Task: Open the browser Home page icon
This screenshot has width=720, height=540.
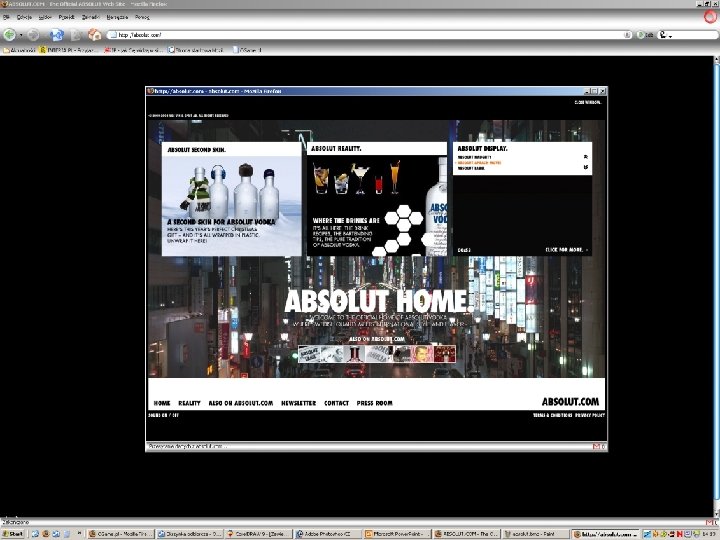Action: click(95, 34)
